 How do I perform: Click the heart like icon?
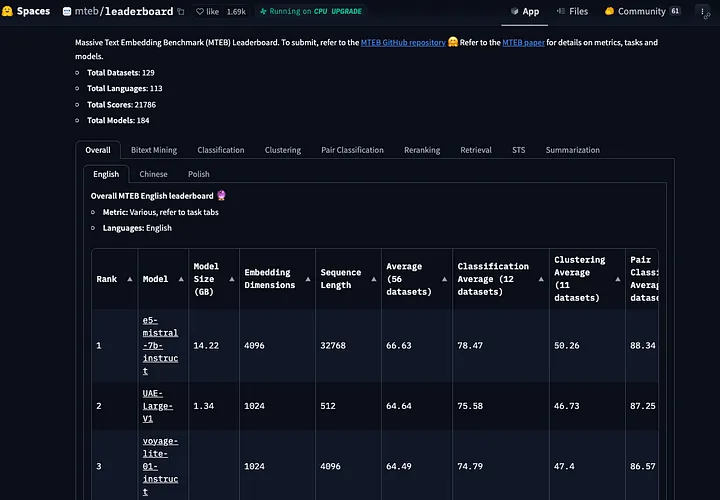coord(201,12)
